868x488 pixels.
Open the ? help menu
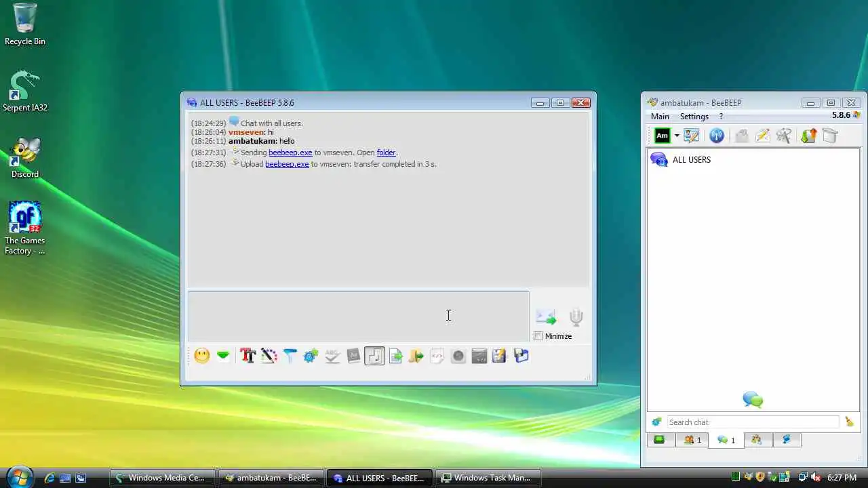(721, 117)
